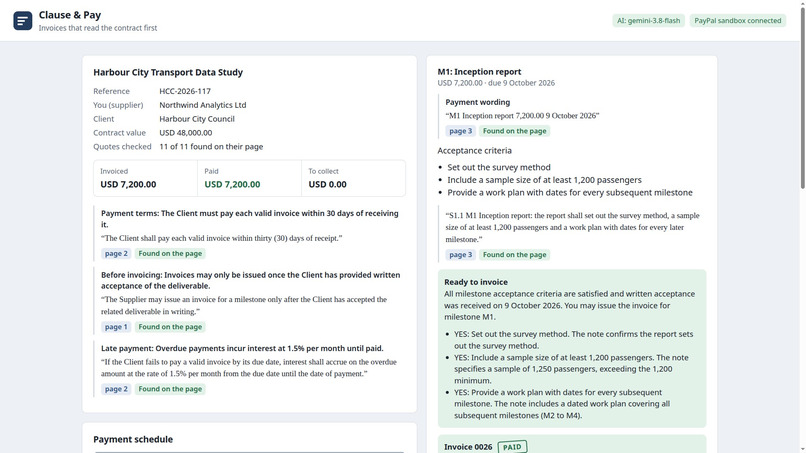
Task: Click the PAID stamp beside Invoice 0026
Action: click(512, 447)
